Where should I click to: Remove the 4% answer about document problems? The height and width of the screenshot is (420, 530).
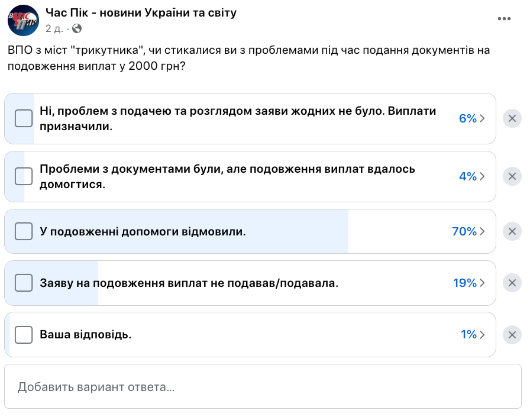pyautogui.click(x=512, y=176)
